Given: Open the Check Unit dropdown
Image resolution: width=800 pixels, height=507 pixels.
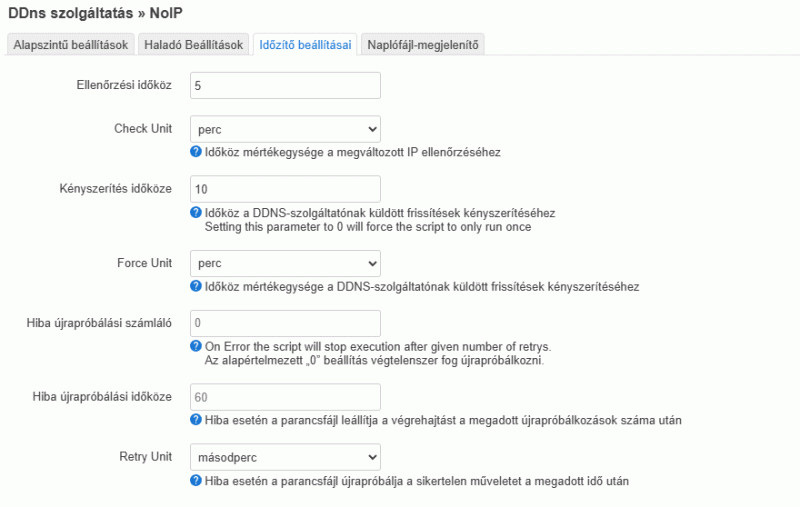Looking at the screenshot, I should click(285, 129).
